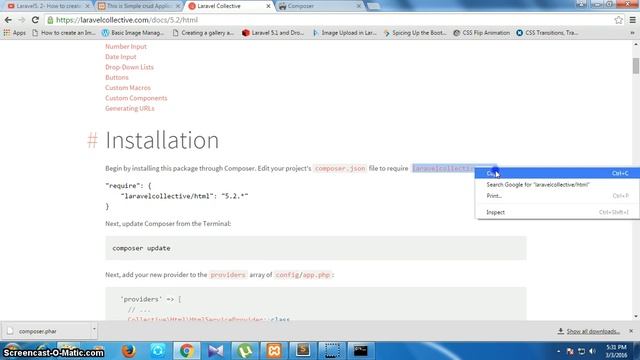Image resolution: width=640 pixels, height=360 pixels.
Task: Launch Firefox from the taskbar
Action: tap(129, 351)
